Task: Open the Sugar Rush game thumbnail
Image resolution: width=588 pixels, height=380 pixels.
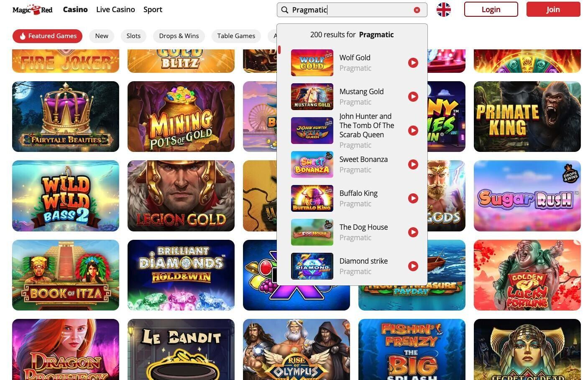Action: coord(527,196)
